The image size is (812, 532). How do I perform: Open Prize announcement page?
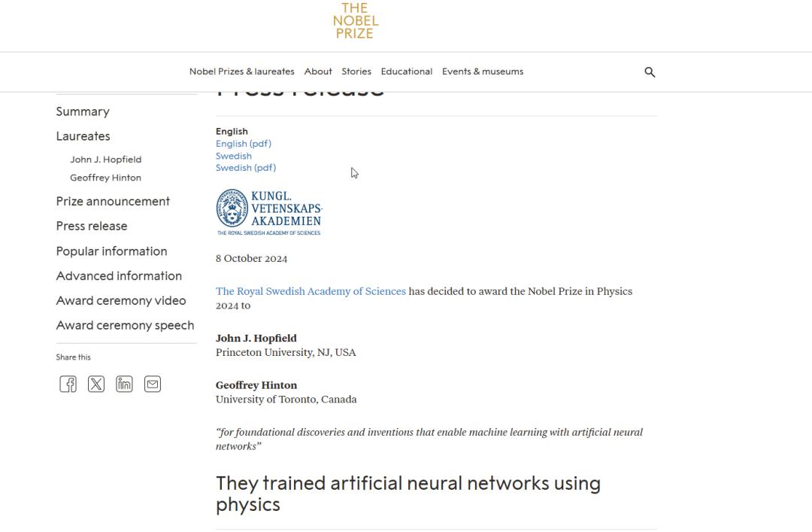click(113, 201)
